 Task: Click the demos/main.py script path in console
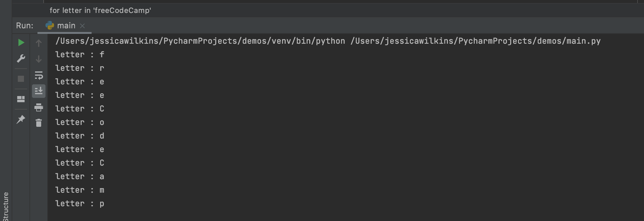(x=475, y=41)
